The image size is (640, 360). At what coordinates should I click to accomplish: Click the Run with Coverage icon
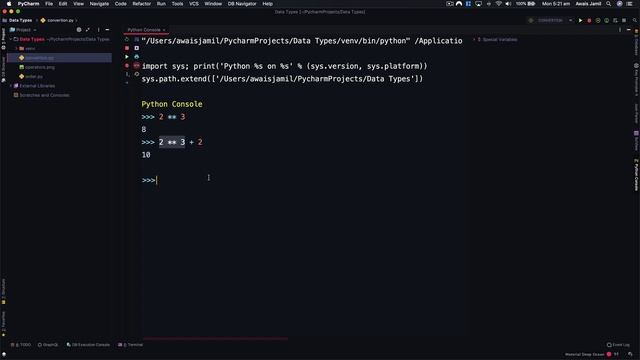[x=598, y=20]
